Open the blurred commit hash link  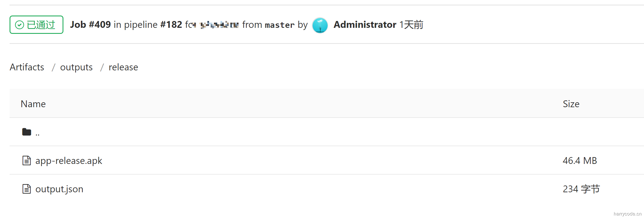219,25
